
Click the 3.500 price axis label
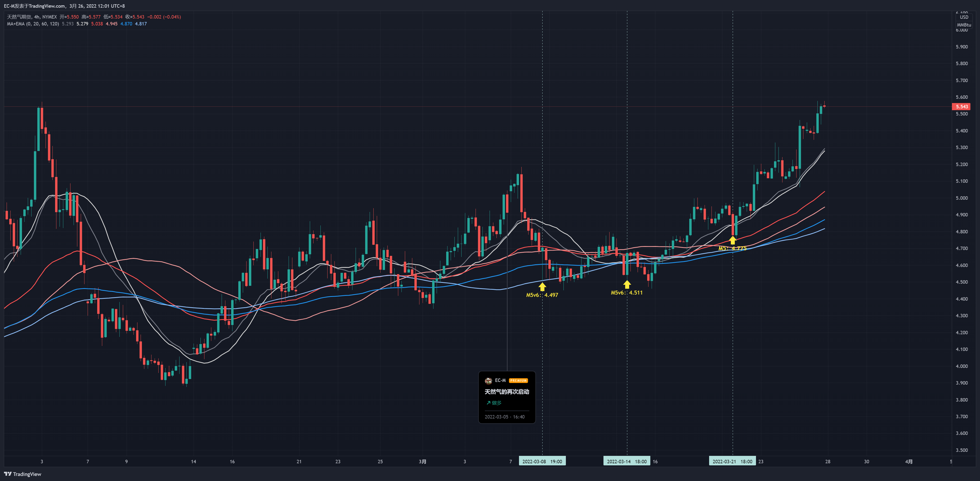point(961,450)
